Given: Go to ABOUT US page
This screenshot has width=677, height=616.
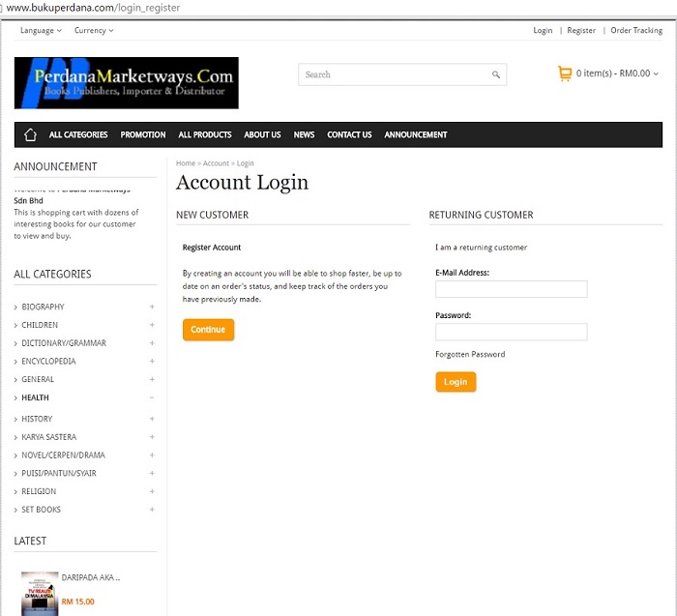Looking at the screenshot, I should tap(262, 134).
